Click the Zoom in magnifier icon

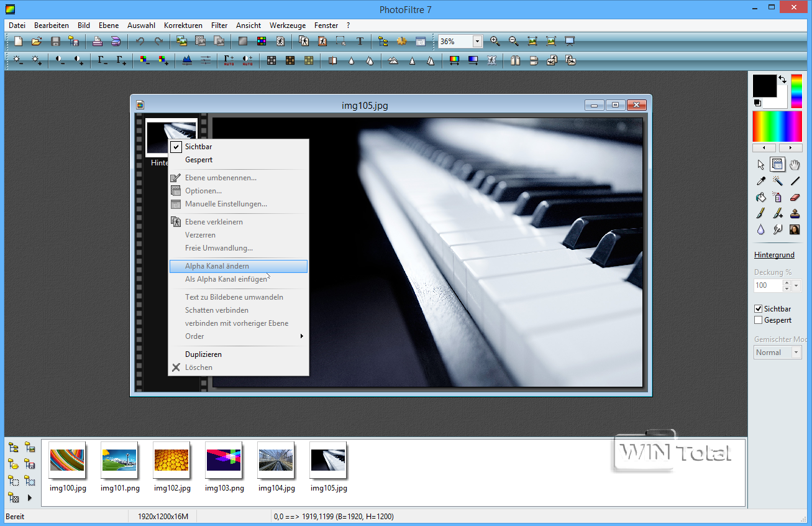495,42
